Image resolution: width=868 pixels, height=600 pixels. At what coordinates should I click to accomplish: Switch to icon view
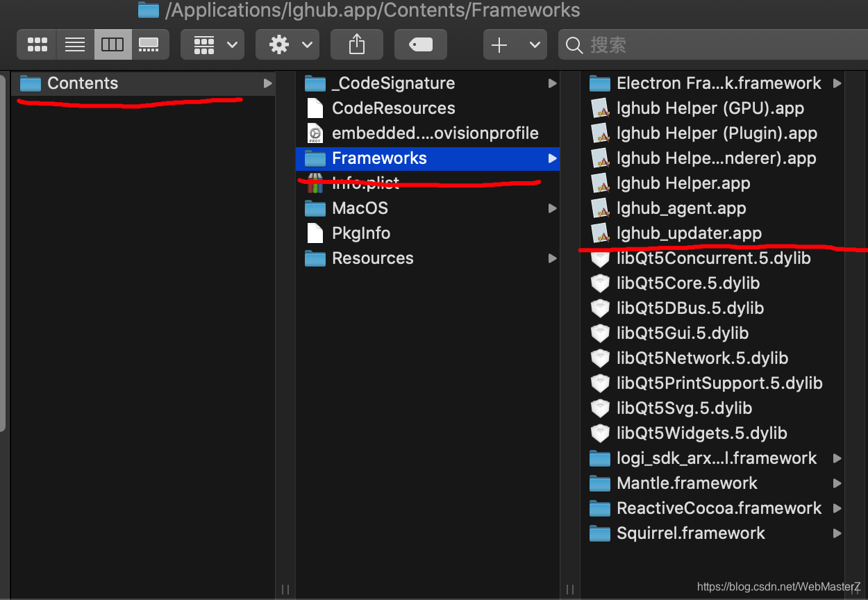(37, 45)
